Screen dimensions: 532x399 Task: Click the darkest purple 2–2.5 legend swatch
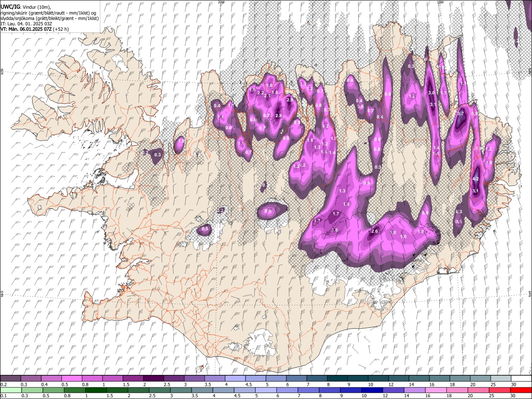[153, 379]
